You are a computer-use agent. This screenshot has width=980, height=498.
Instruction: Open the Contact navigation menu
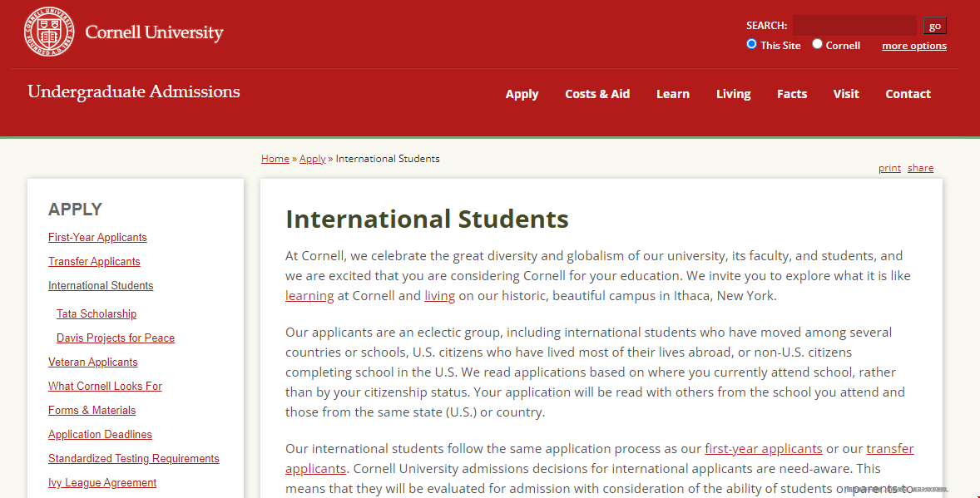[908, 94]
